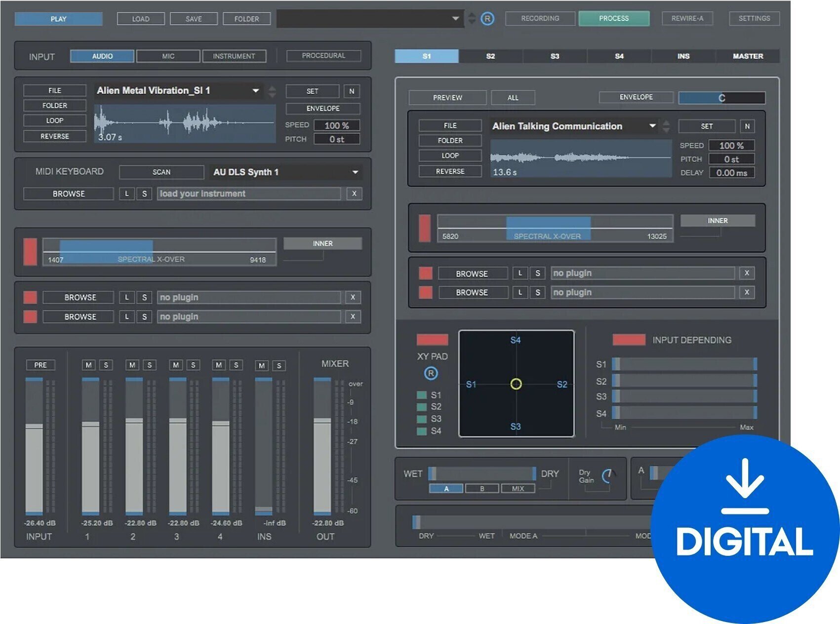This screenshot has height=624, width=840.
Task: Click the N button in S1 sample panel
Action: 747,126
